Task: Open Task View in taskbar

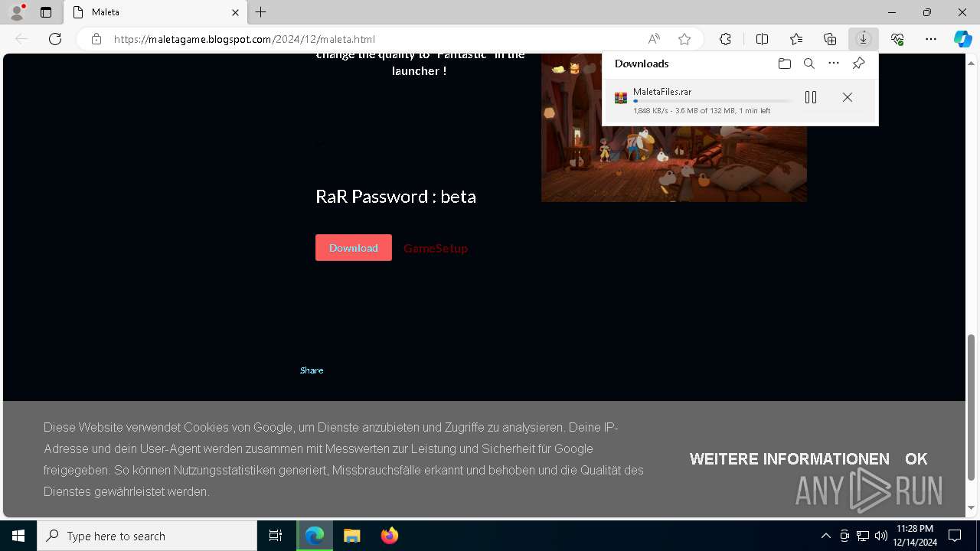Action: (276, 536)
